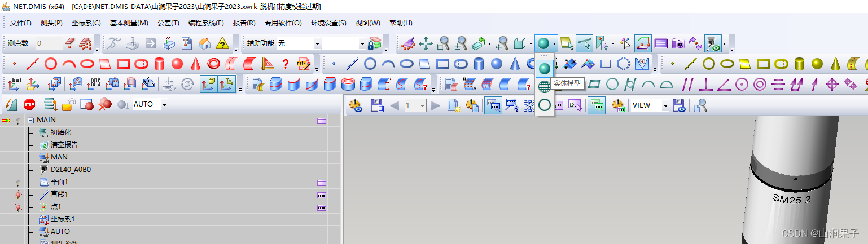The height and width of the screenshot is (244, 868).
Task: Toggle the highlighted coordinate axes display button
Action: pyautogui.click(x=227, y=84)
